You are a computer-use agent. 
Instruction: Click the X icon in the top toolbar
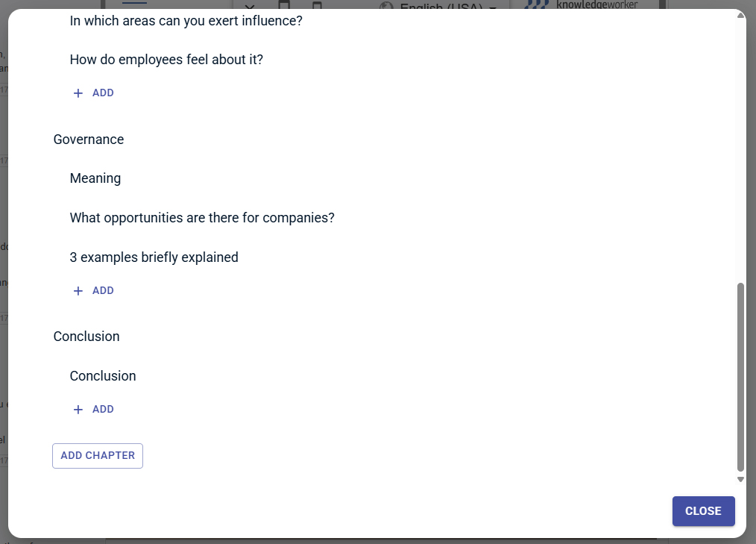(250, 6)
